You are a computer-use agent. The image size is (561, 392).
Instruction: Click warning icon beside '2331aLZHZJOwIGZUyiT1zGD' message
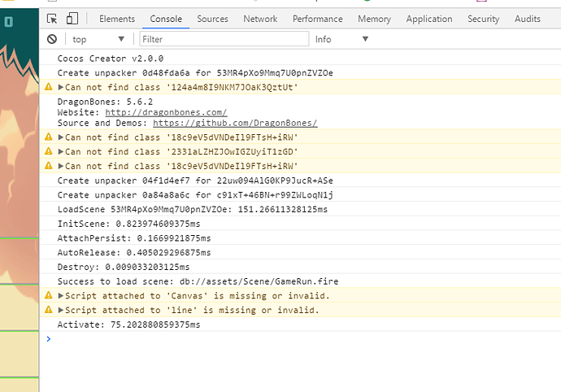click(49, 151)
